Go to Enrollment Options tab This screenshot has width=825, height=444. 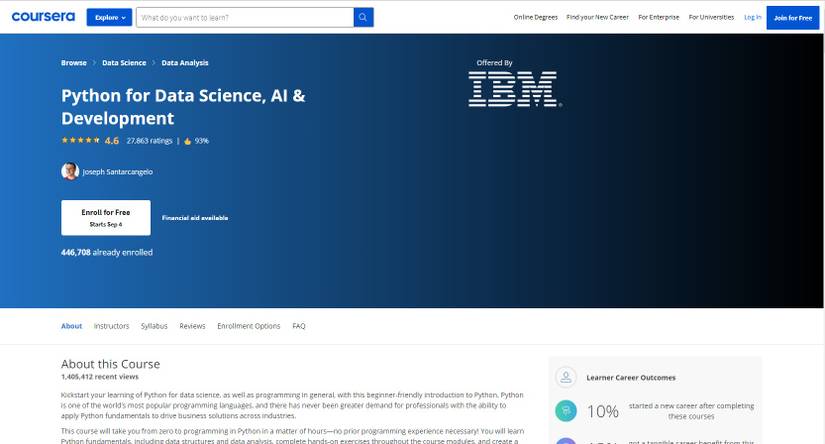(249, 326)
